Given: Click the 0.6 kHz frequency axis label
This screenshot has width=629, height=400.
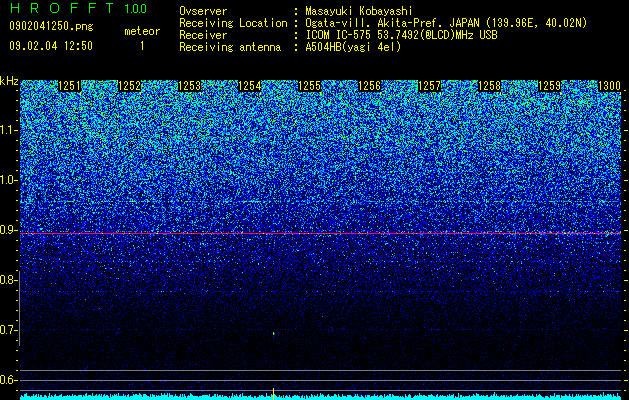Looking at the screenshot, I should point(8,380).
